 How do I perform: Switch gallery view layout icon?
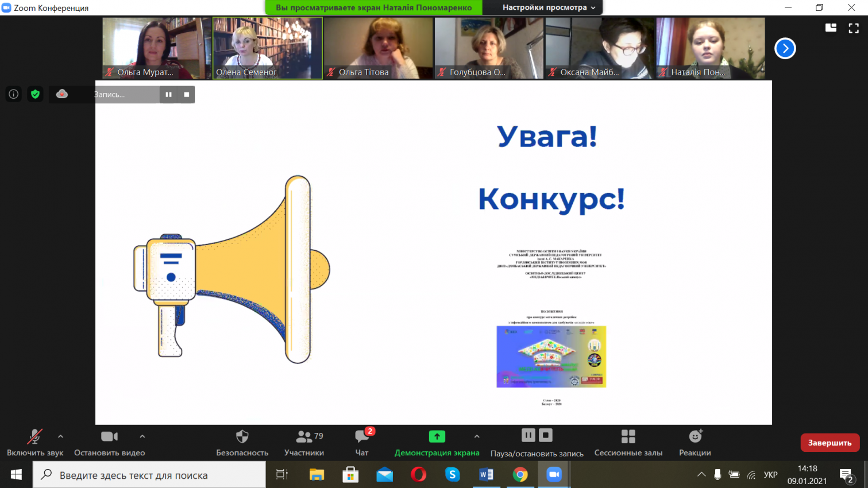point(831,28)
